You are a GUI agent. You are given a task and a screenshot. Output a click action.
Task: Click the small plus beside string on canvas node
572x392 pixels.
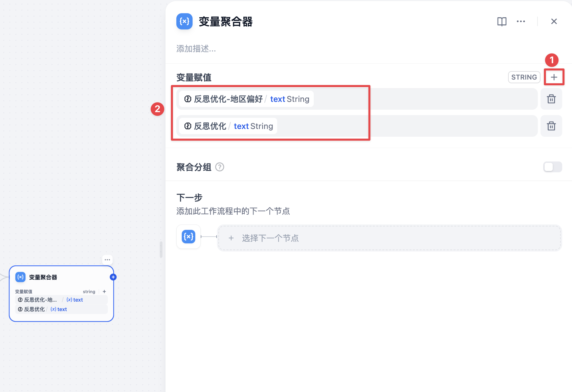[x=104, y=291]
